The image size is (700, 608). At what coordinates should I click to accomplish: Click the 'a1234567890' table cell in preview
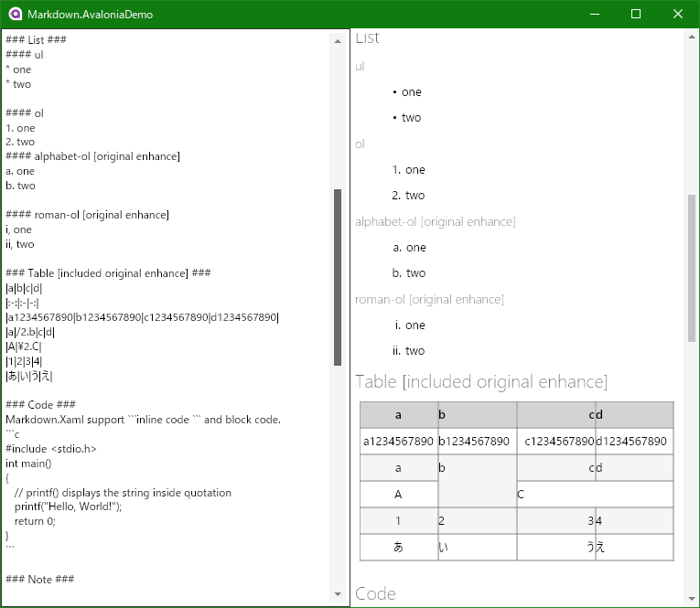[398, 442]
